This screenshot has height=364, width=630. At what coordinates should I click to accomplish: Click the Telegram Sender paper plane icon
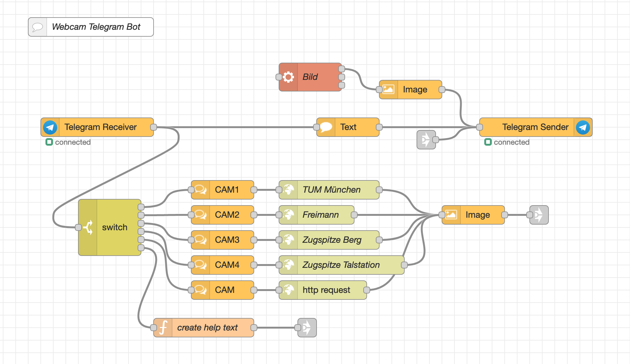click(583, 127)
